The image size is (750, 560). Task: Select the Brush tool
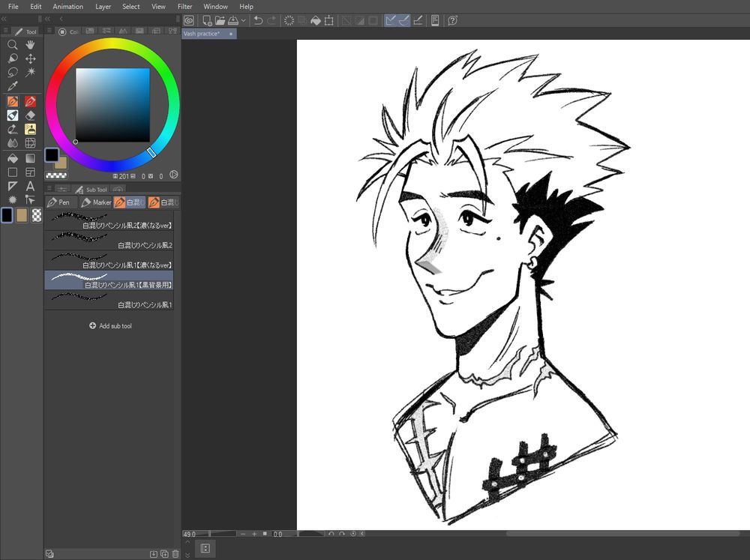(13, 115)
